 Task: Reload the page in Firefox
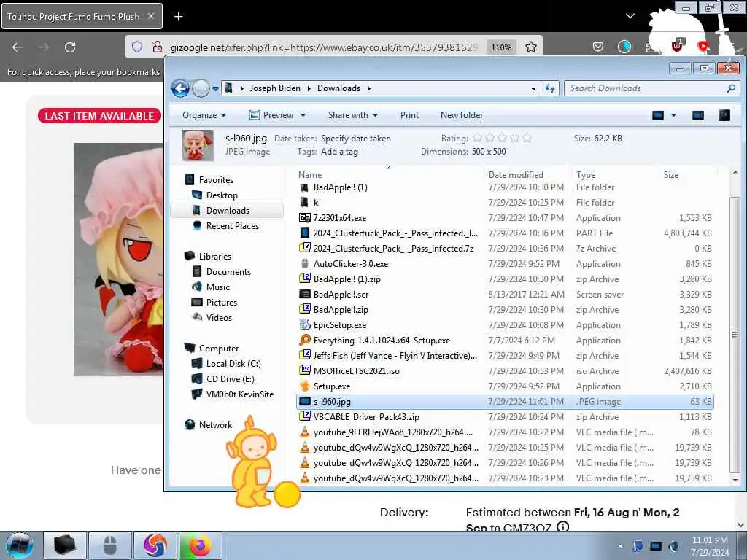pos(70,47)
